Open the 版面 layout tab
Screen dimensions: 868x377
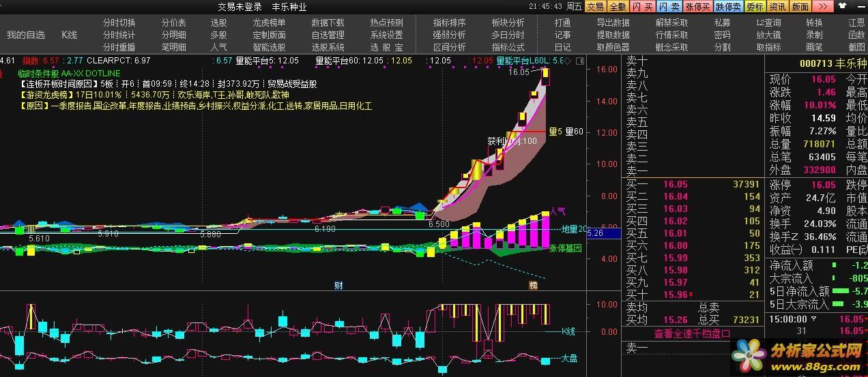800,6
